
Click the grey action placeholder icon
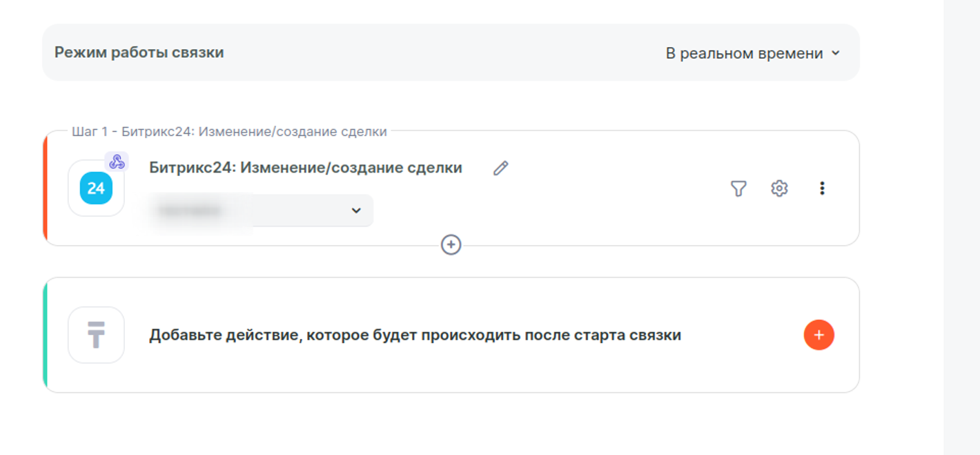click(x=96, y=335)
